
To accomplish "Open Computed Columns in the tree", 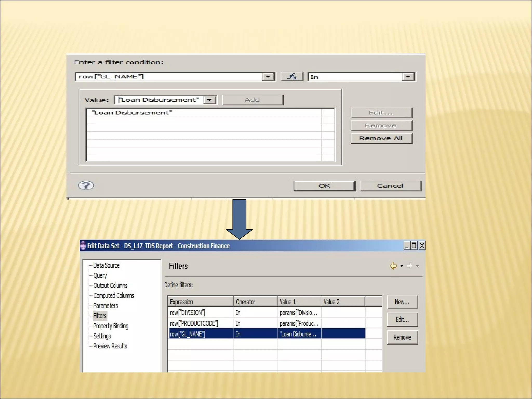I will tap(114, 296).
